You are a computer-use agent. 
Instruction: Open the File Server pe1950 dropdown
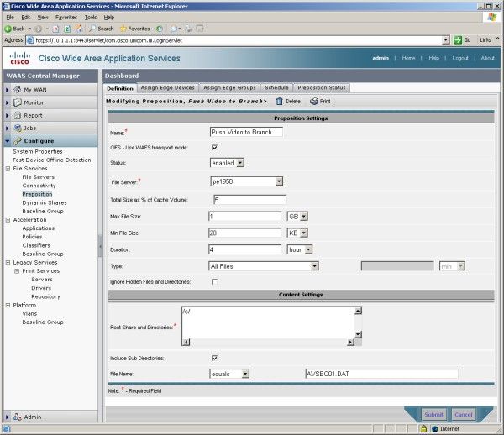coord(246,181)
